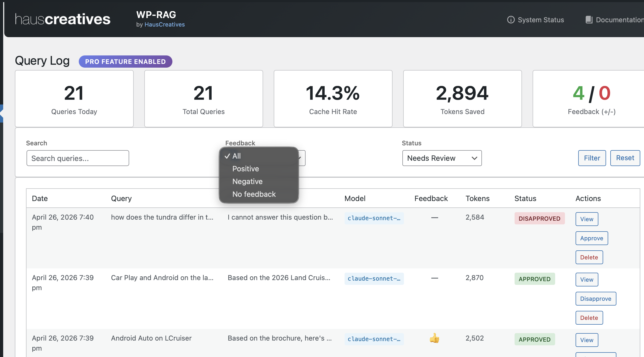Click the Filter button
The height and width of the screenshot is (357, 644).
[592, 158]
